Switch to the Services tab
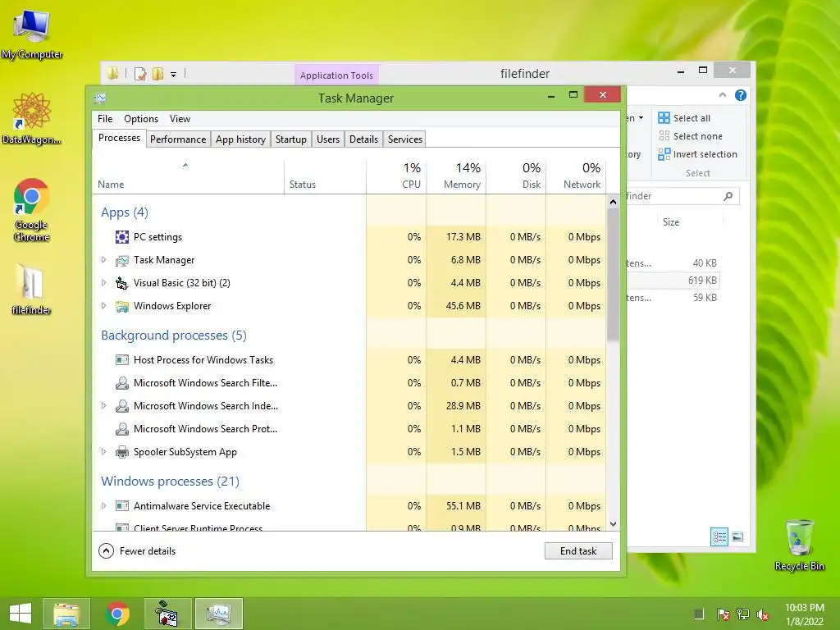Viewport: 840px width, 630px height. [x=405, y=139]
